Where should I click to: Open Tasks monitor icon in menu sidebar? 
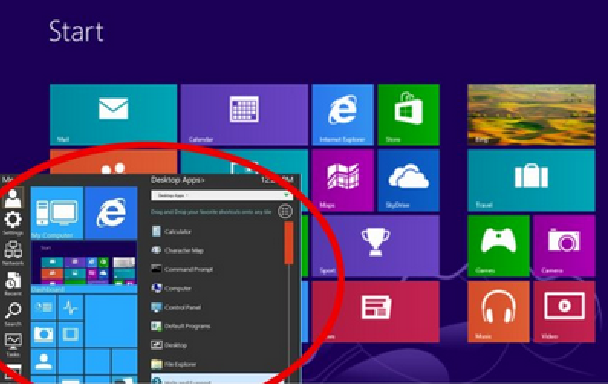click(13, 345)
